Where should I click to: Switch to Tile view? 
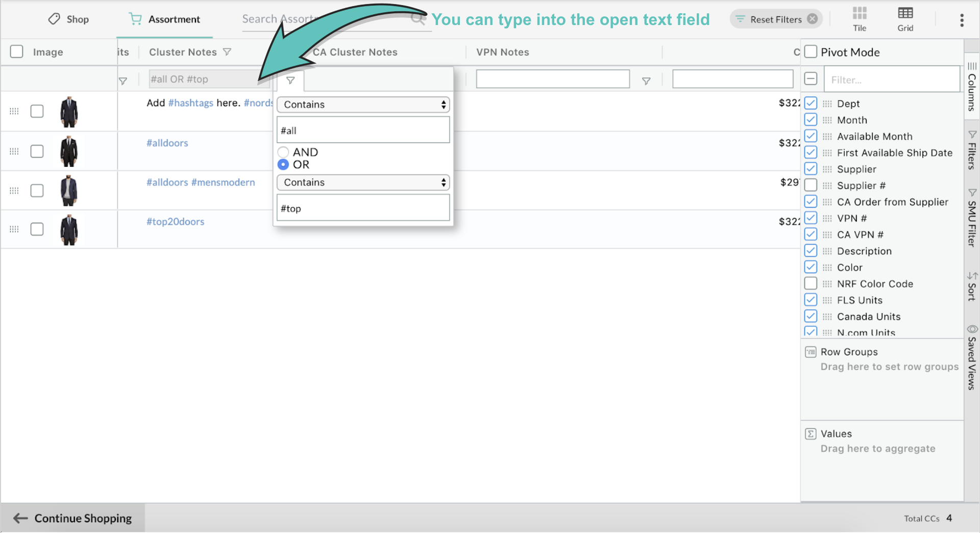860,19
